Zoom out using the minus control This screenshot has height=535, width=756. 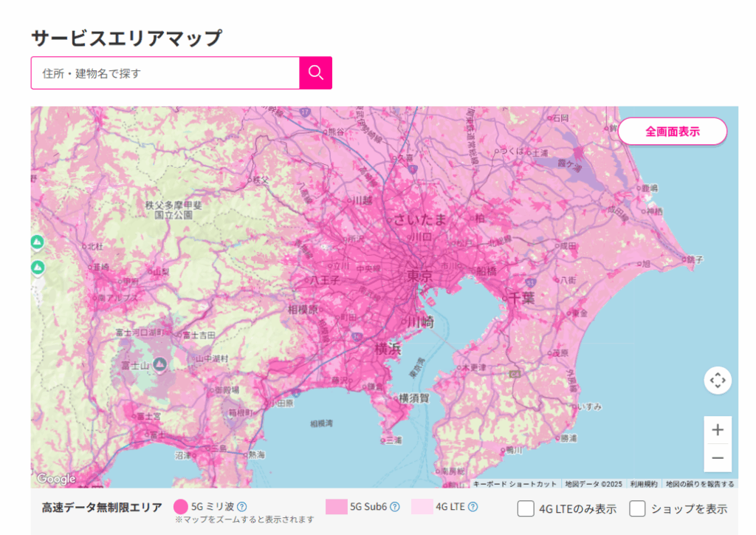point(717,456)
